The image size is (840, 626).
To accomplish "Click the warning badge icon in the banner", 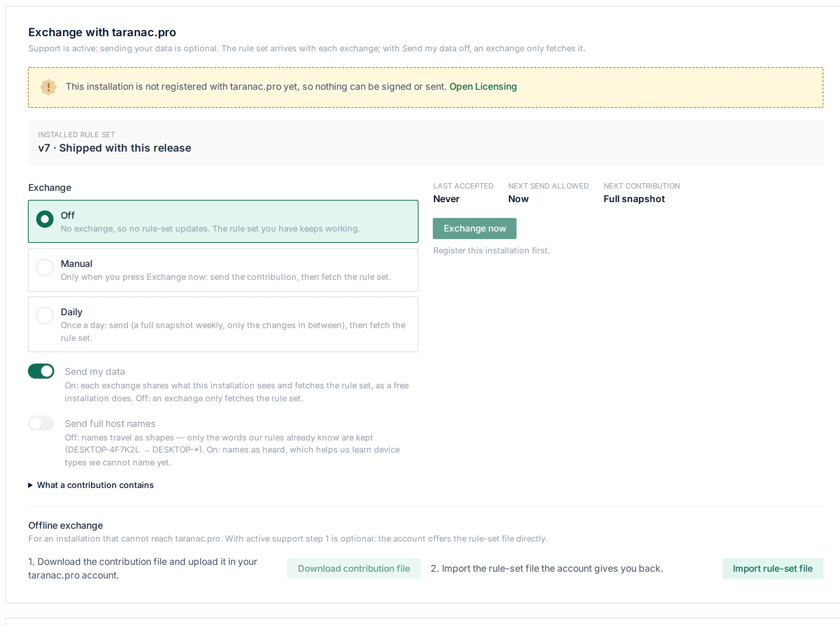I will coord(49,87).
